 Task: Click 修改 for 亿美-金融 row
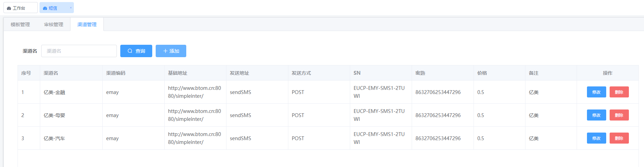click(597, 92)
